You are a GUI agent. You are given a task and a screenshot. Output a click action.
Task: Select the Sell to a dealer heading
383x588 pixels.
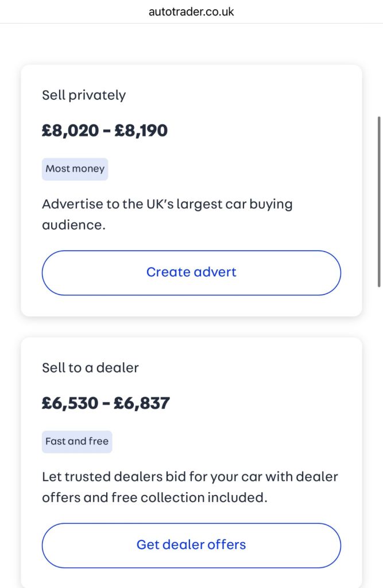pyautogui.click(x=90, y=367)
